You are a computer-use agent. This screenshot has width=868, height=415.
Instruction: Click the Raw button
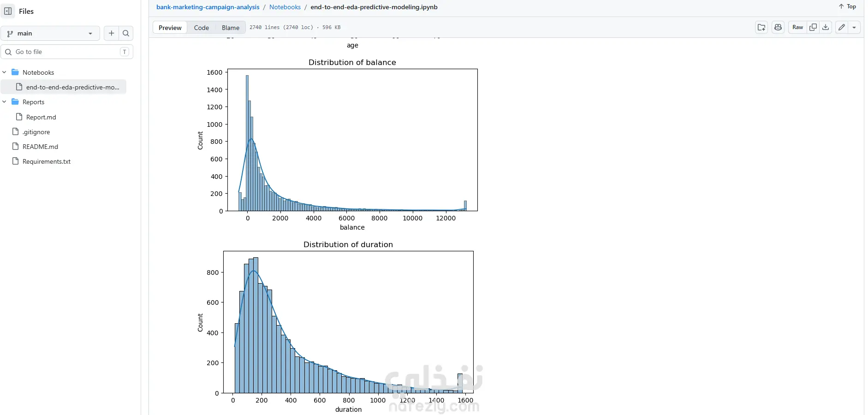point(798,27)
